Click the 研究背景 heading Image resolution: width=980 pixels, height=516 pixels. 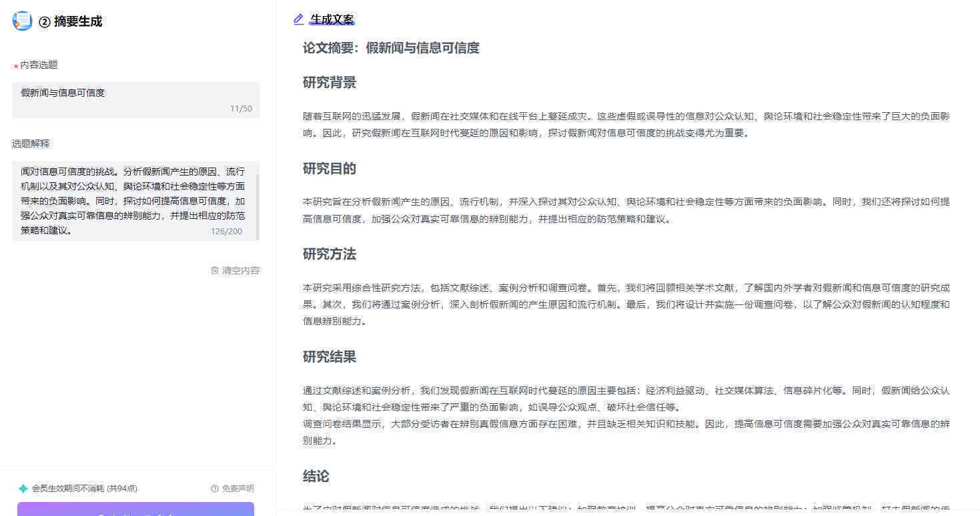(330, 83)
